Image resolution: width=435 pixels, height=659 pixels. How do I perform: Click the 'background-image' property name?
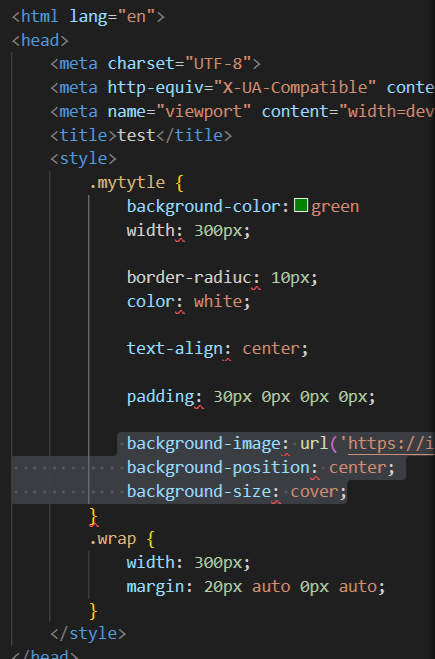pos(204,444)
